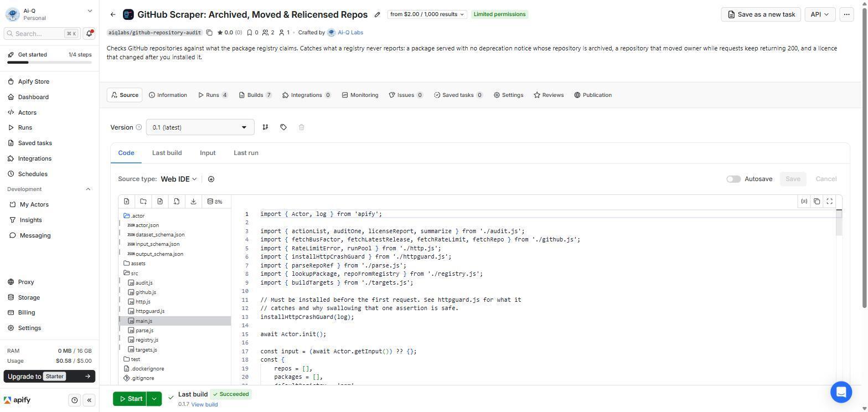Click into the Search field
Screen dimensions: 868x412
42,33
